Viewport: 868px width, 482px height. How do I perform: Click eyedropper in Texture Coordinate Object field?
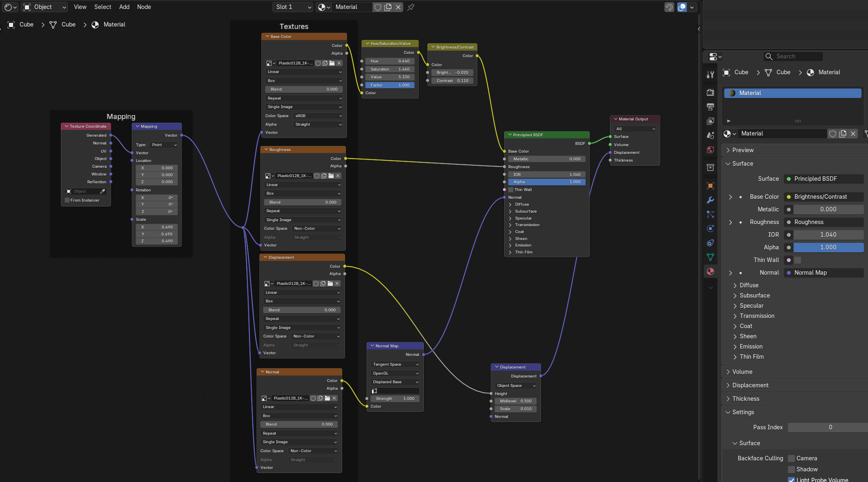102,191
